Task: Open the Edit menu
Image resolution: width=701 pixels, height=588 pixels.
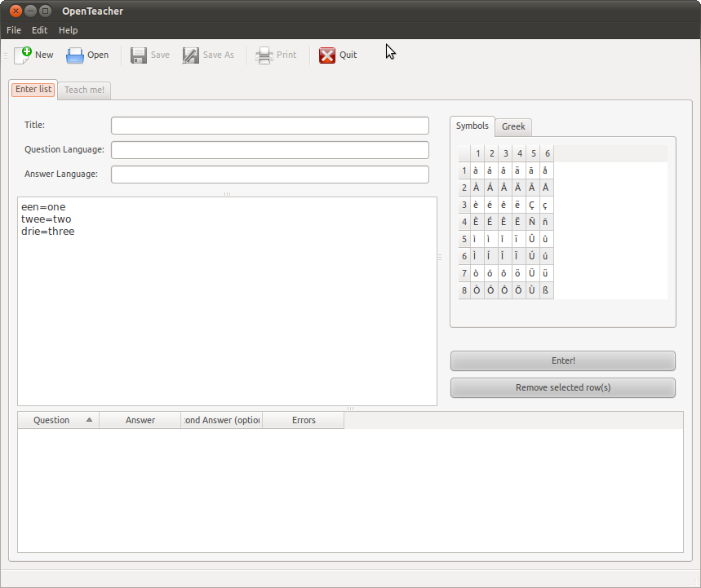Action: (x=40, y=30)
